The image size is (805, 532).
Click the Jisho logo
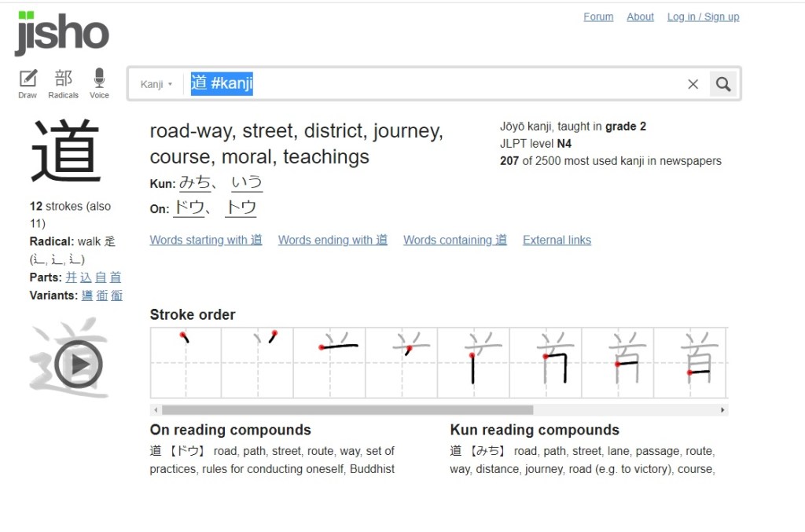(61, 33)
